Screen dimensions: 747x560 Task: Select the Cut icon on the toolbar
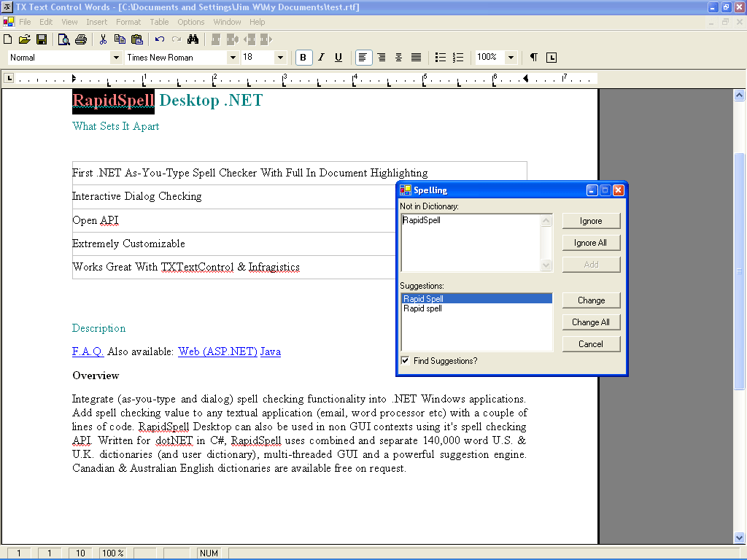pos(102,39)
